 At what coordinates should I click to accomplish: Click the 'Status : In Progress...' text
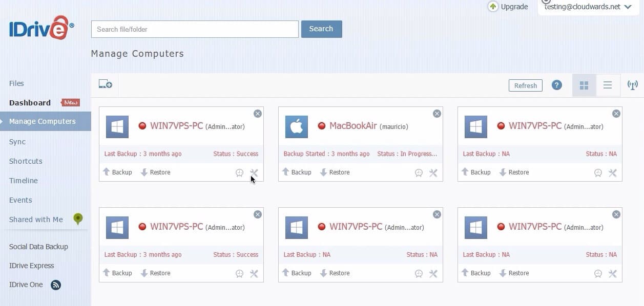point(407,154)
